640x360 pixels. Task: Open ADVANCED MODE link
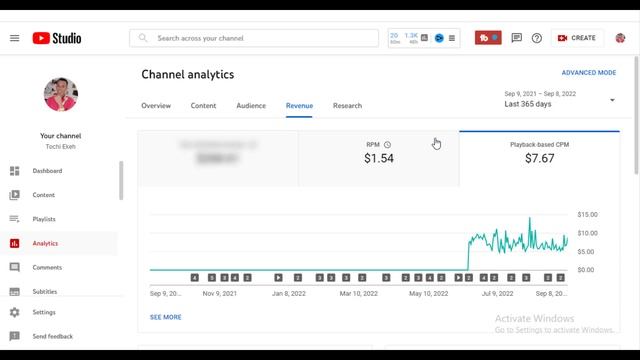(x=589, y=73)
